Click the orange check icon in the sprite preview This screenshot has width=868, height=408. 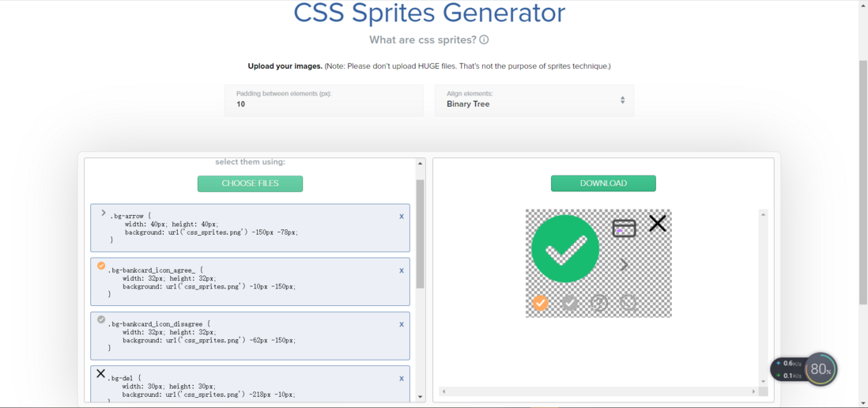coord(540,303)
